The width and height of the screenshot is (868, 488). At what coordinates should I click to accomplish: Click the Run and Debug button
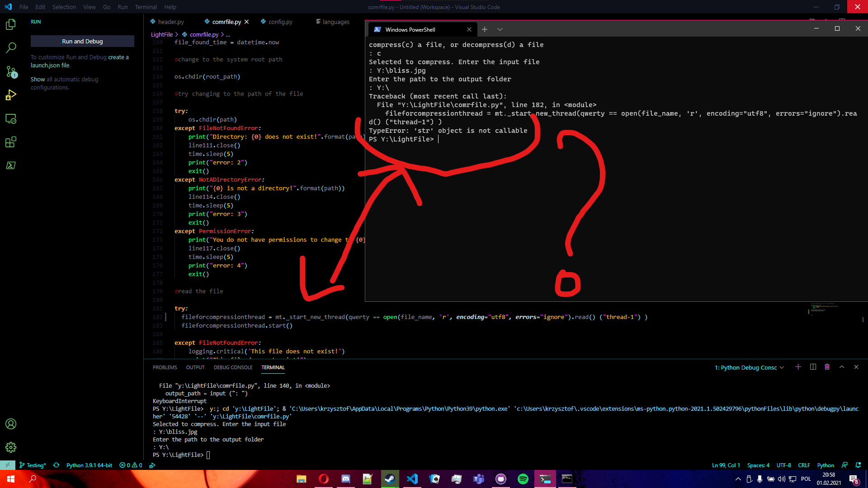(82, 41)
